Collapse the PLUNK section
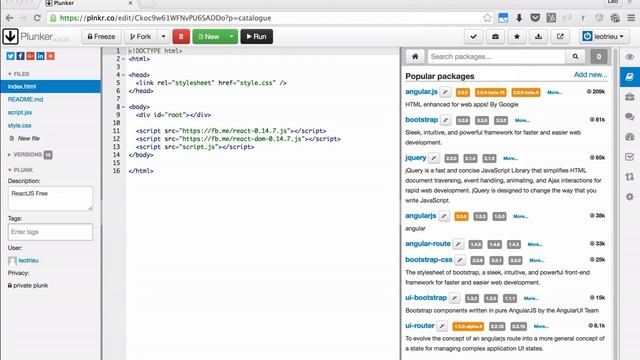640x360 pixels. 20,170
